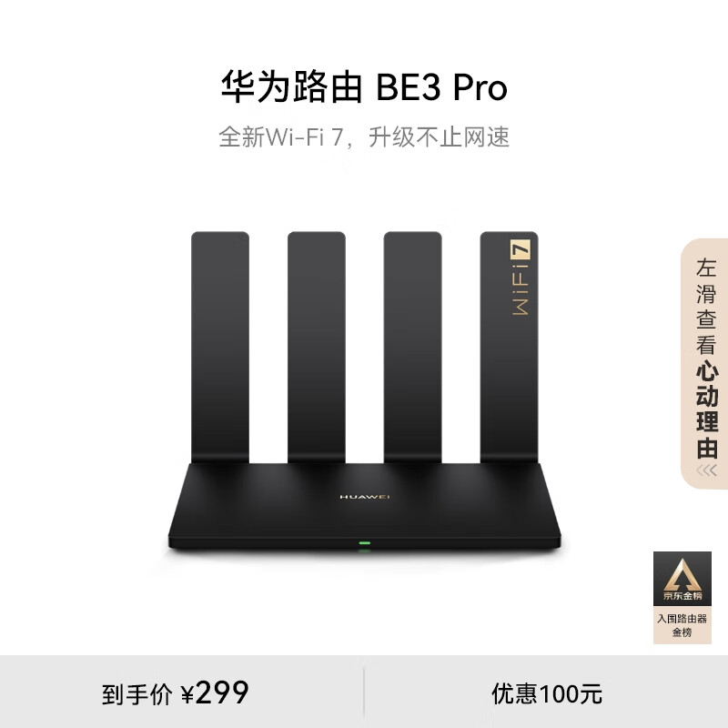Click the 华为路由 BE3 Pro title
Viewport: 728px width, 728px height.
point(364,86)
